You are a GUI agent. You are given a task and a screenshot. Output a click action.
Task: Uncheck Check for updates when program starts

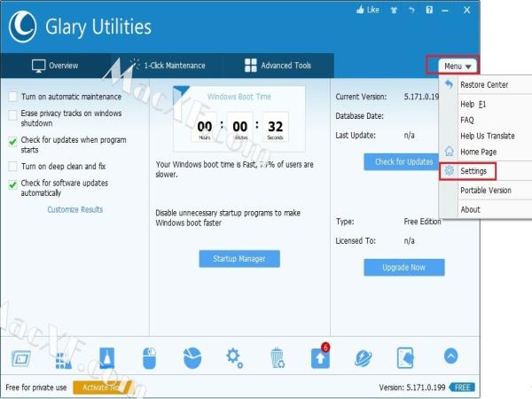(x=13, y=142)
